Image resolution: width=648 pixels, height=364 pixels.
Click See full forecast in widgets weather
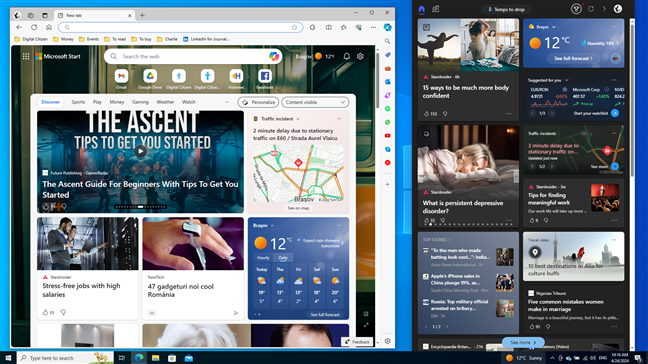pos(573,59)
